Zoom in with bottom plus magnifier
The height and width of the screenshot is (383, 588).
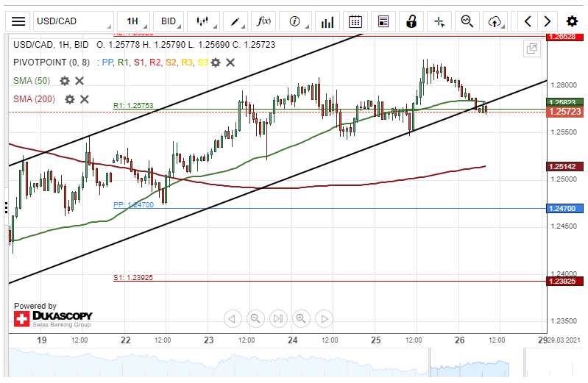point(301,319)
